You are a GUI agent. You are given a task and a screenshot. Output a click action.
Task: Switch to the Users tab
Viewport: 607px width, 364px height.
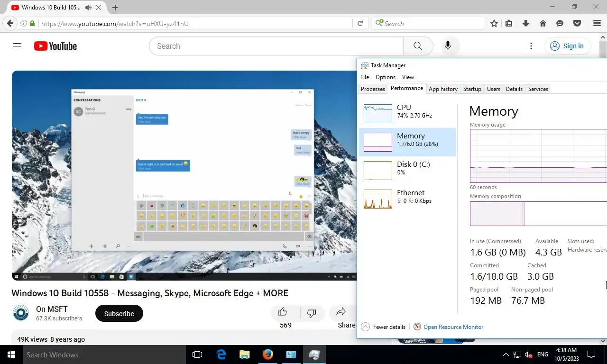pos(494,89)
